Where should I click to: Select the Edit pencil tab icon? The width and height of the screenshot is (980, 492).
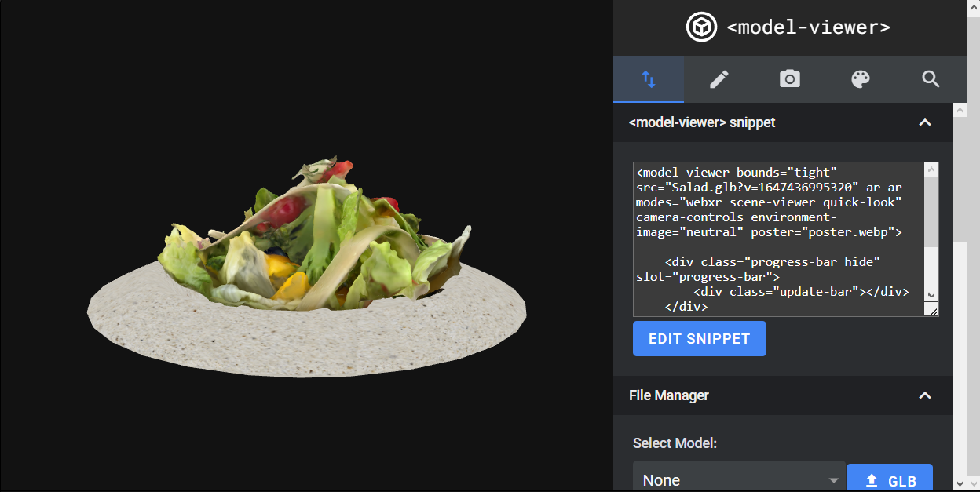(x=719, y=78)
